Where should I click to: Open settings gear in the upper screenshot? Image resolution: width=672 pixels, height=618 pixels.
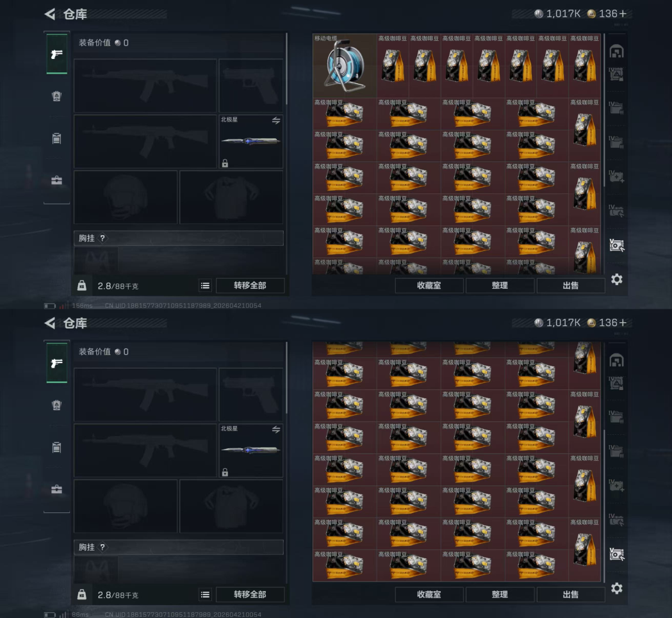pos(617,279)
